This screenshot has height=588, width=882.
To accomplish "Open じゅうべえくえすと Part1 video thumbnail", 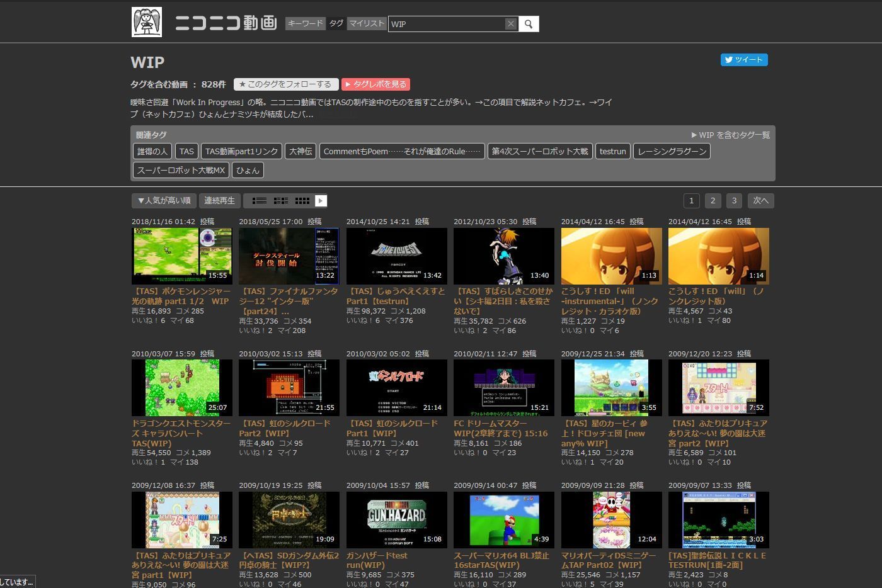I will (x=397, y=256).
